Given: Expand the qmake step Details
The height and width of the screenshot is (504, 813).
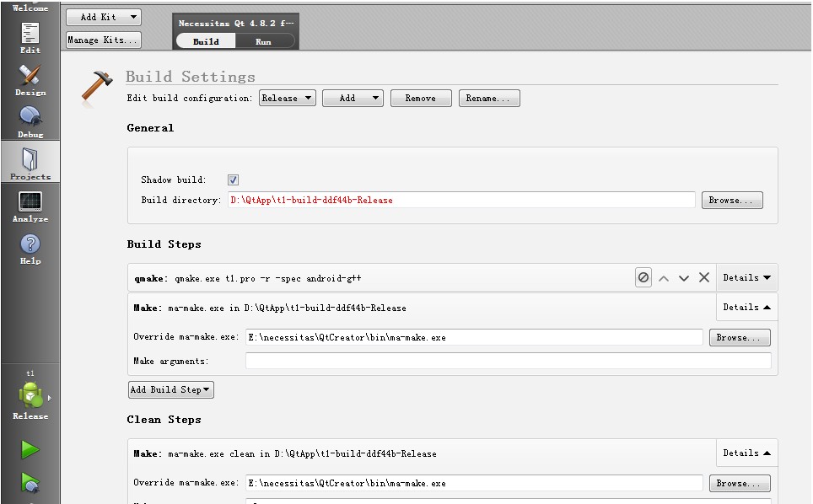Looking at the screenshot, I should [746, 277].
